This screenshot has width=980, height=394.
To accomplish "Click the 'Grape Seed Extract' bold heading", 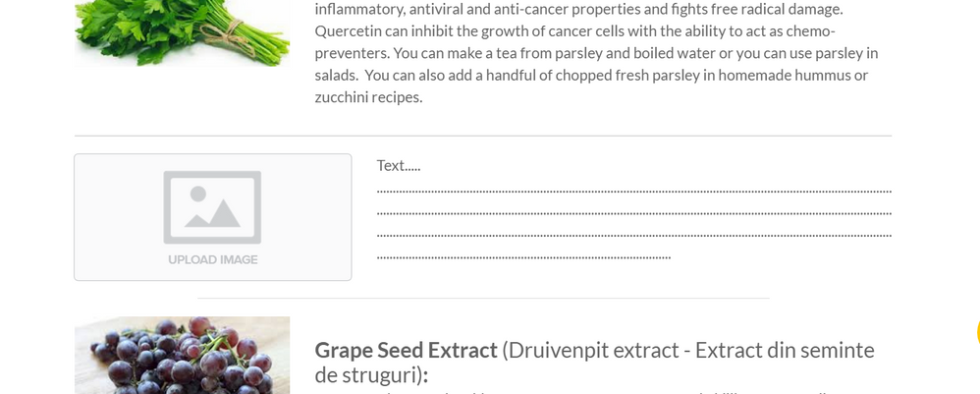I will (406, 350).
